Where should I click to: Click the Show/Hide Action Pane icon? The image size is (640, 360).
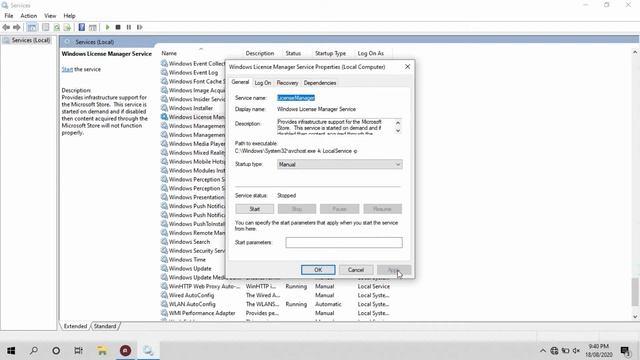click(x=93, y=27)
